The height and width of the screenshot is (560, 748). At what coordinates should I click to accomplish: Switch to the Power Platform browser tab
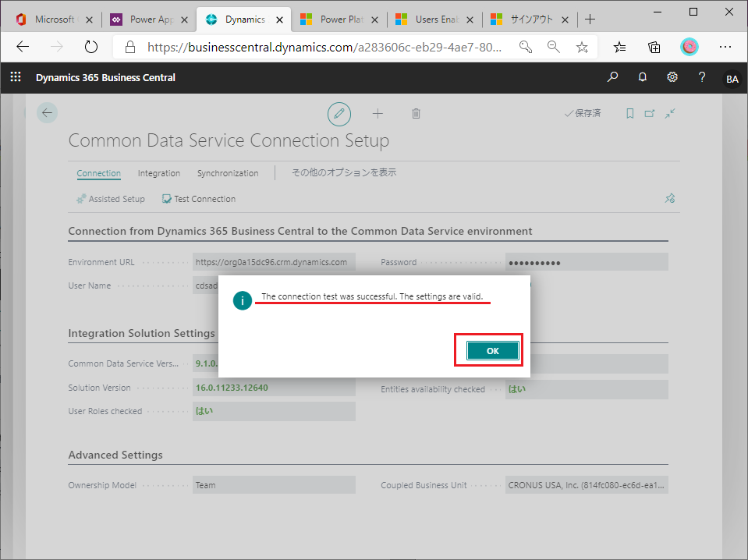[x=339, y=19]
